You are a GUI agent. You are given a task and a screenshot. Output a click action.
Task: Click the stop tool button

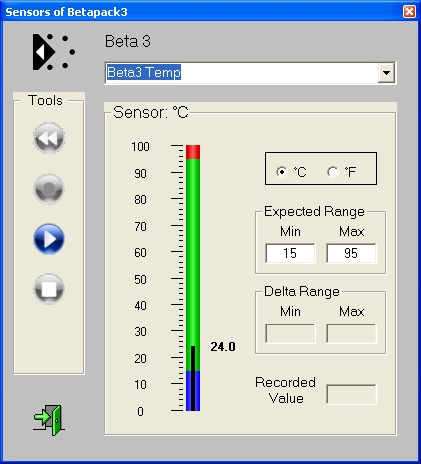(x=49, y=289)
